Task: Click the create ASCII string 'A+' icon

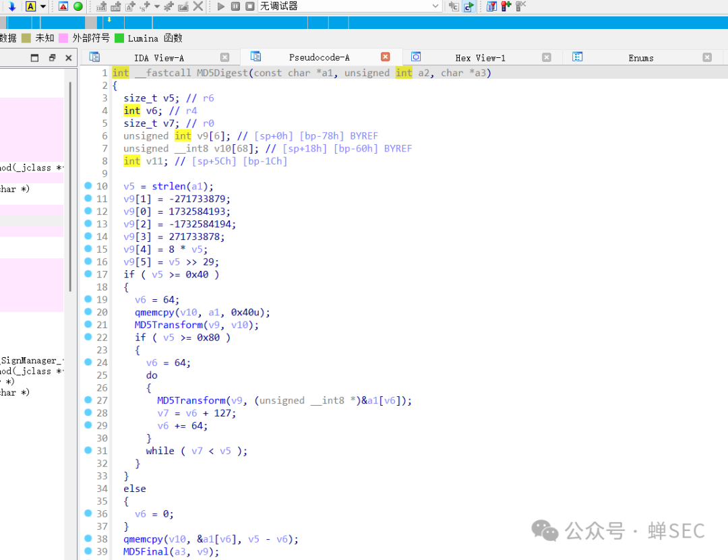Action: [131, 6]
